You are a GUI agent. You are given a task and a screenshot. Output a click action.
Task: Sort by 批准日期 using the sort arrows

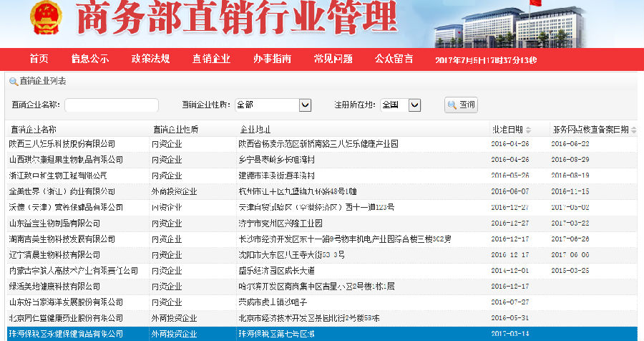[528, 130]
